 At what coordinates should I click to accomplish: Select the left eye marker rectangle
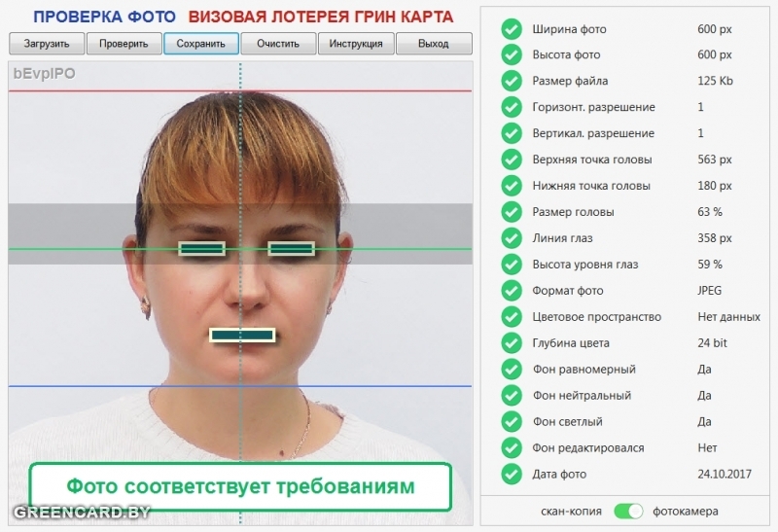[202, 249]
